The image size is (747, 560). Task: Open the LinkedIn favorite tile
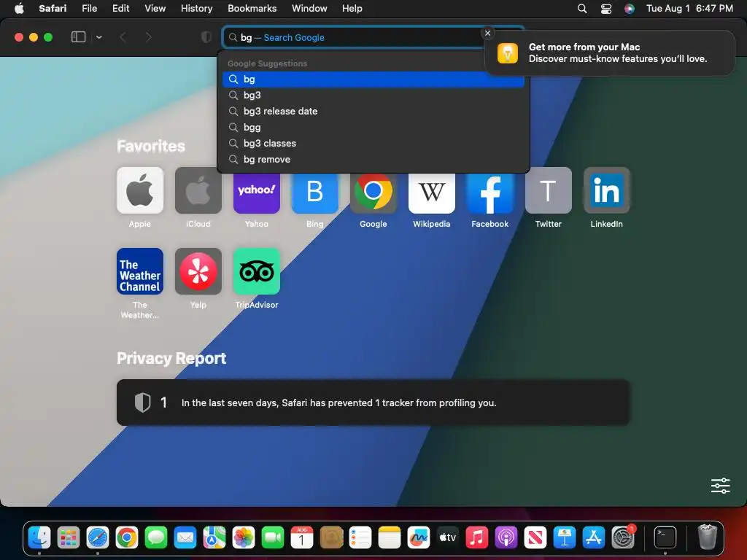[x=606, y=190]
